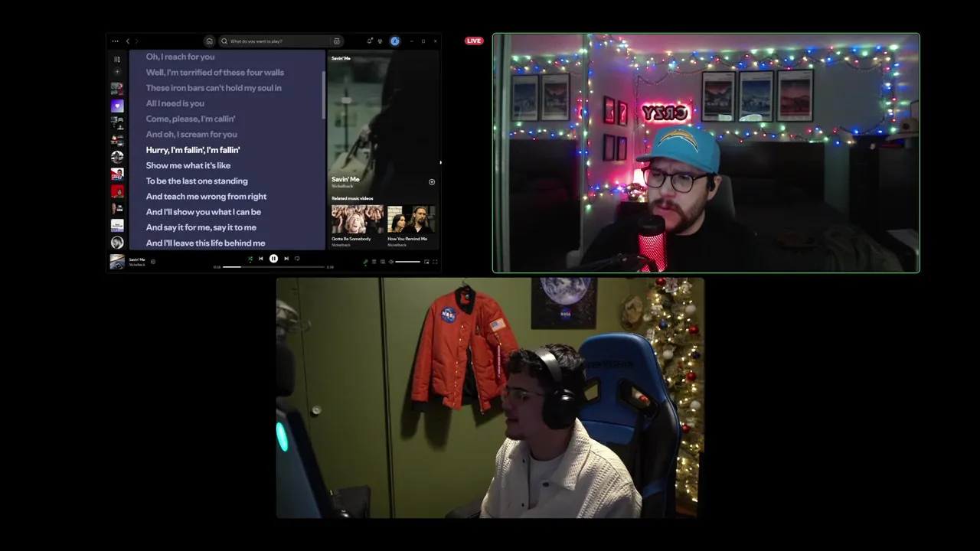Click the 'Related music videos' heading
This screenshot has height=551, width=980.
[352, 198]
